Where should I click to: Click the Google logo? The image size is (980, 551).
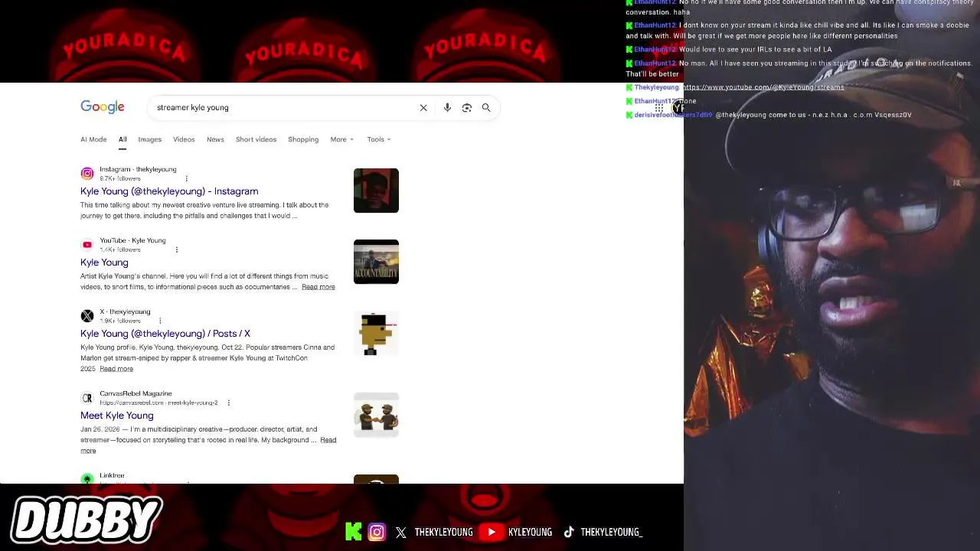pos(103,107)
